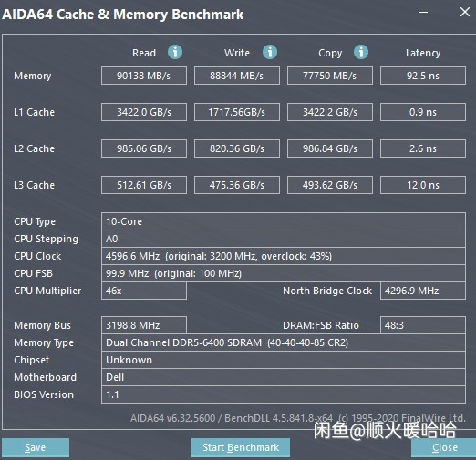The height and width of the screenshot is (460, 476).
Task: Click the North Bridge Clock label
Action: (x=327, y=291)
